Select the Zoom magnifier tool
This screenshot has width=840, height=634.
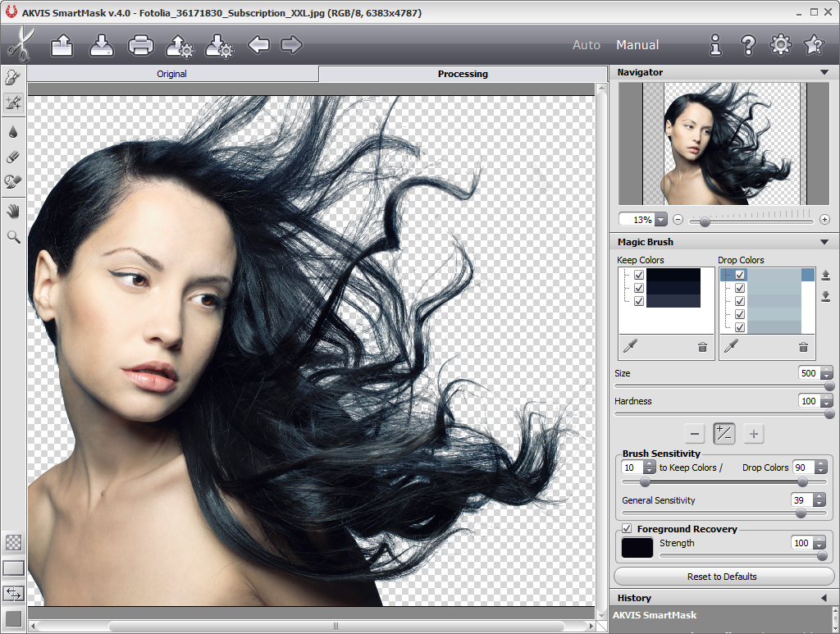click(13, 237)
